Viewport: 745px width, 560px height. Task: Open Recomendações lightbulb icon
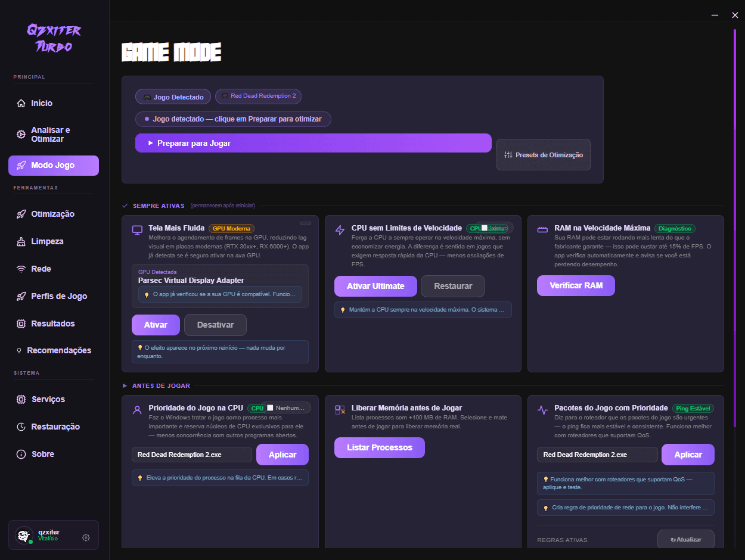tap(20, 350)
